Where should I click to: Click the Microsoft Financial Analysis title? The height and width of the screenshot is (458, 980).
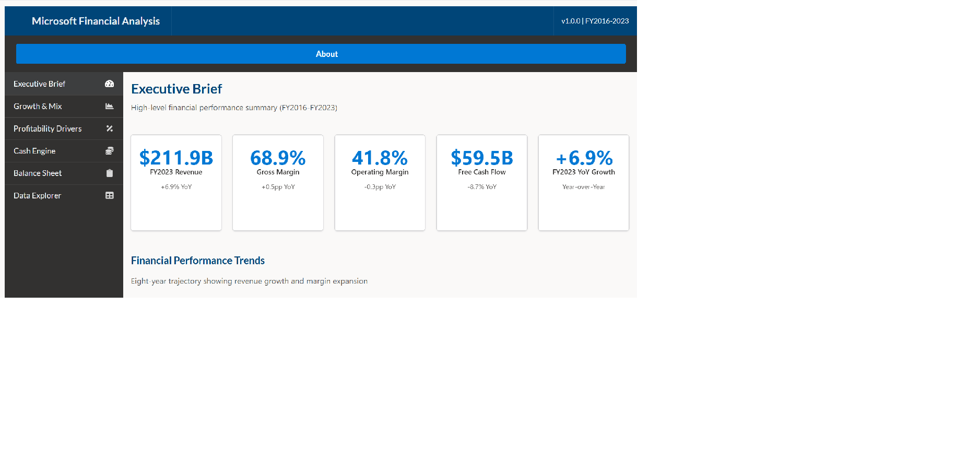[x=96, y=21]
